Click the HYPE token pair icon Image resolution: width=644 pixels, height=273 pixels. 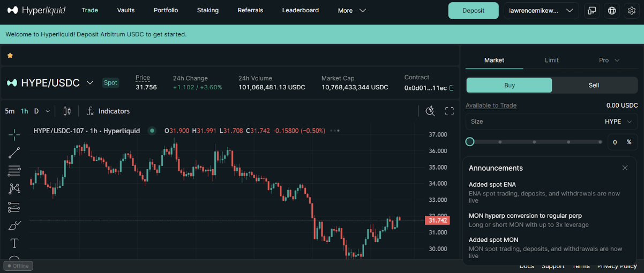(12, 83)
